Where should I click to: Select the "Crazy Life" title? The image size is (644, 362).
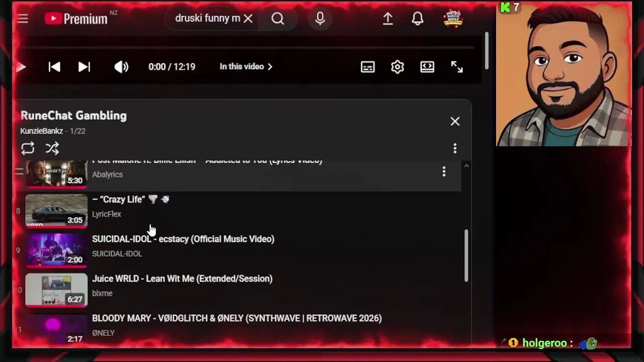130,200
